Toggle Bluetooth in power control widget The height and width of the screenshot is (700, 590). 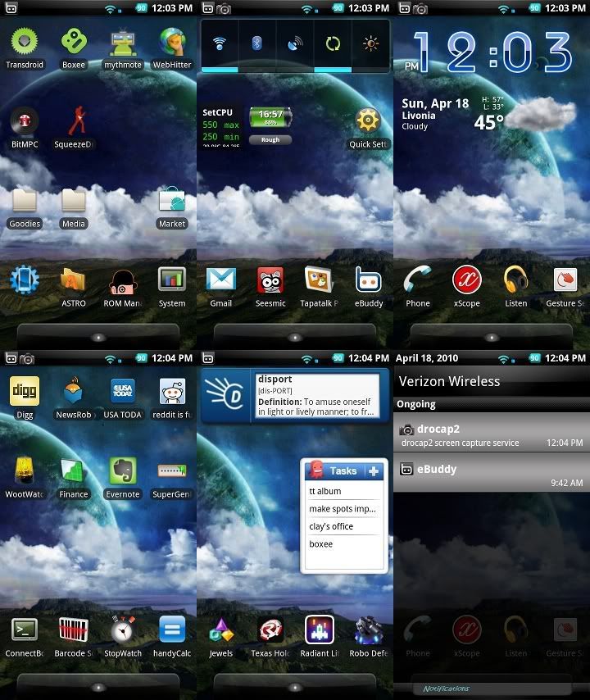[x=257, y=46]
